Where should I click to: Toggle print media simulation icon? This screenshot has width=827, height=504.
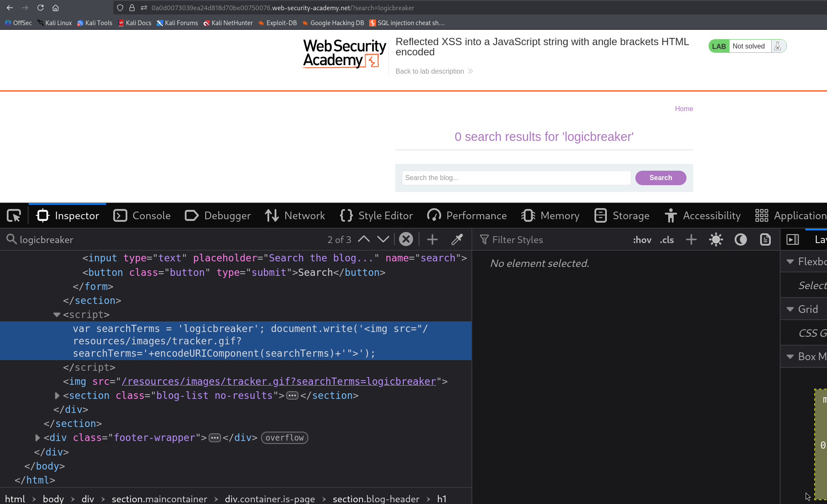point(765,240)
